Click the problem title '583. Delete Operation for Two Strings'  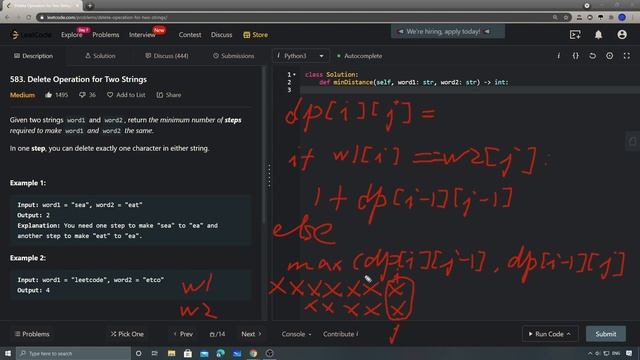click(78, 79)
